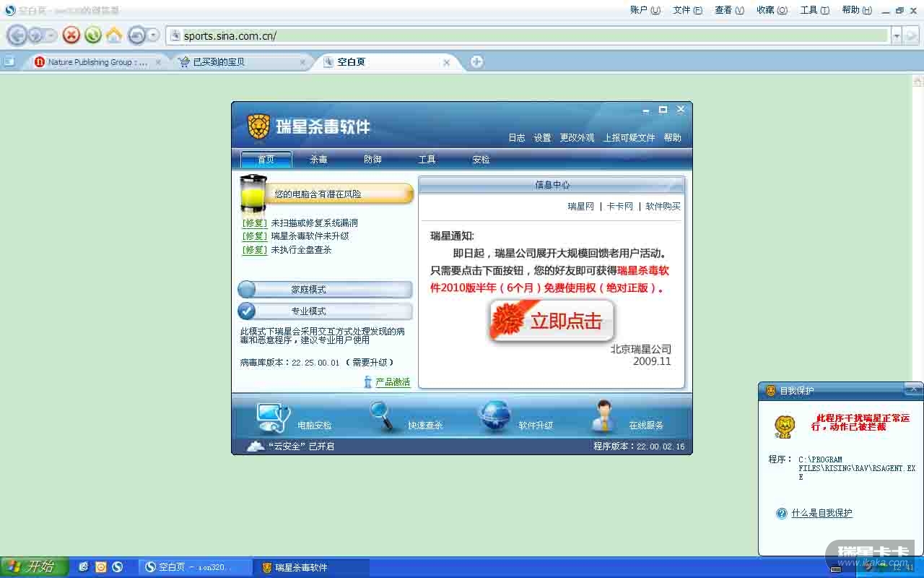
Task: Open 产品激活 product activation link
Action: point(393,382)
